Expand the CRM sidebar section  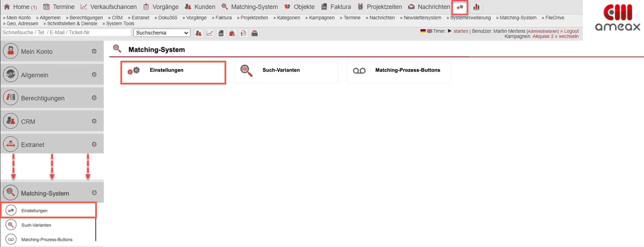[x=94, y=121]
